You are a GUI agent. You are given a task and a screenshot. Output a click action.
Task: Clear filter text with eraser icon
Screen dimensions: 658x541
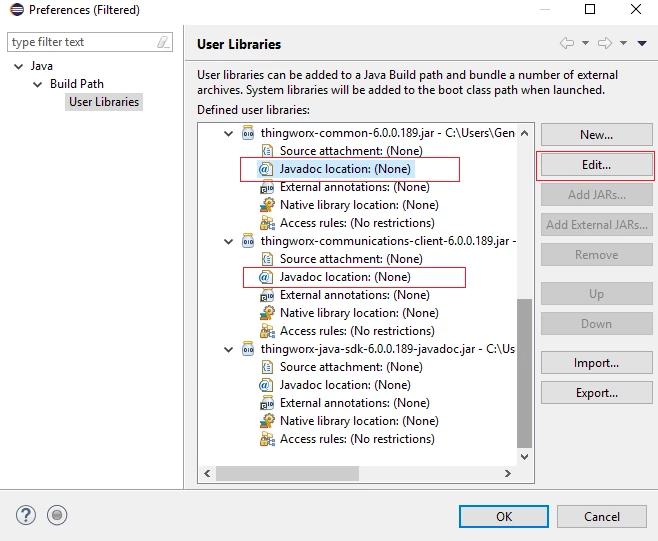(163, 42)
